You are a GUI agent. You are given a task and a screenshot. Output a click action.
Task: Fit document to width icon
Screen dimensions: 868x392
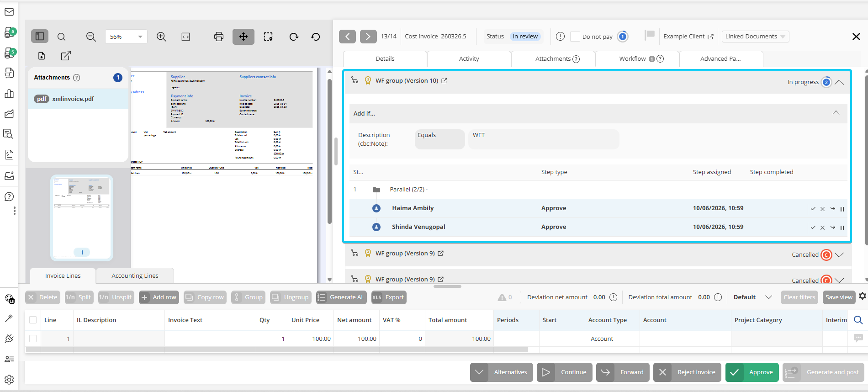pyautogui.click(x=185, y=37)
